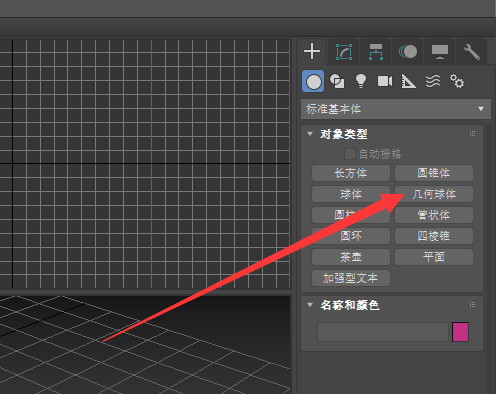Open the Motion panel icon
The image size is (496, 394).
point(408,52)
